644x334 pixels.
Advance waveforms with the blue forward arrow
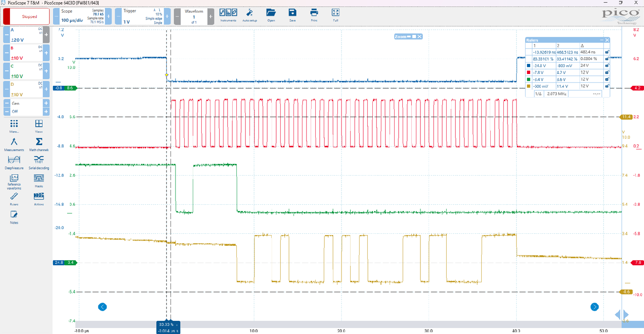coord(594,307)
